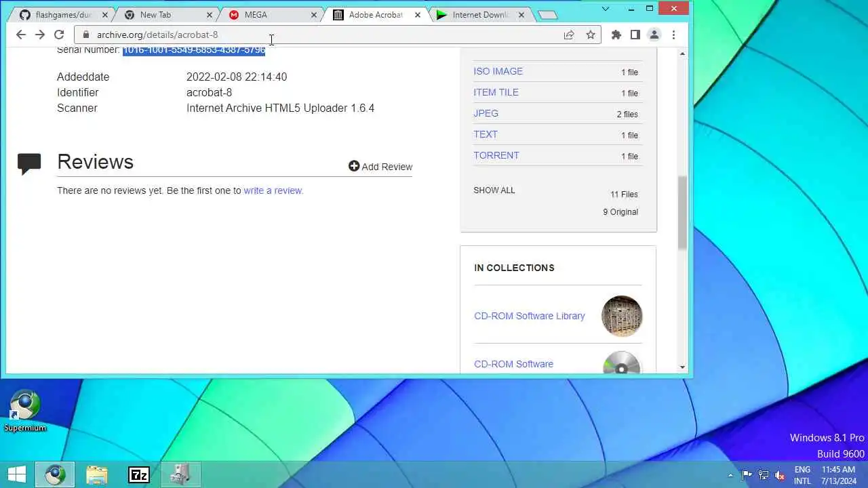Click the Add Review button

click(380, 167)
